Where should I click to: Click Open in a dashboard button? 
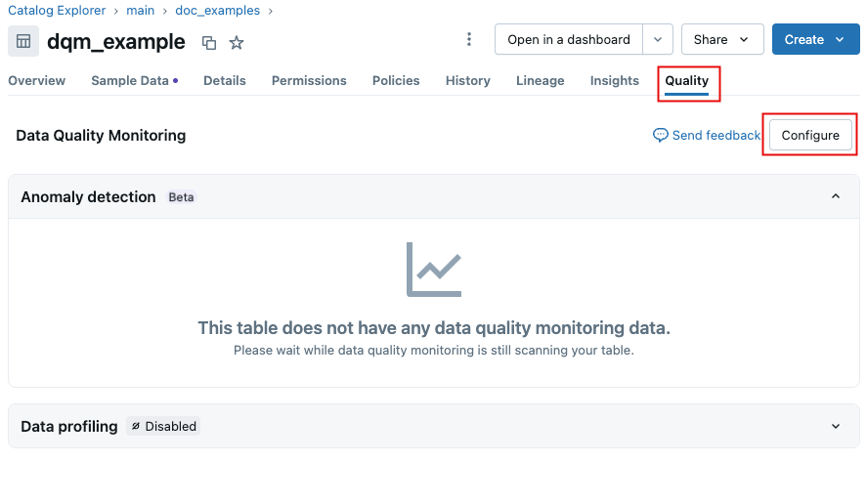[x=569, y=39]
